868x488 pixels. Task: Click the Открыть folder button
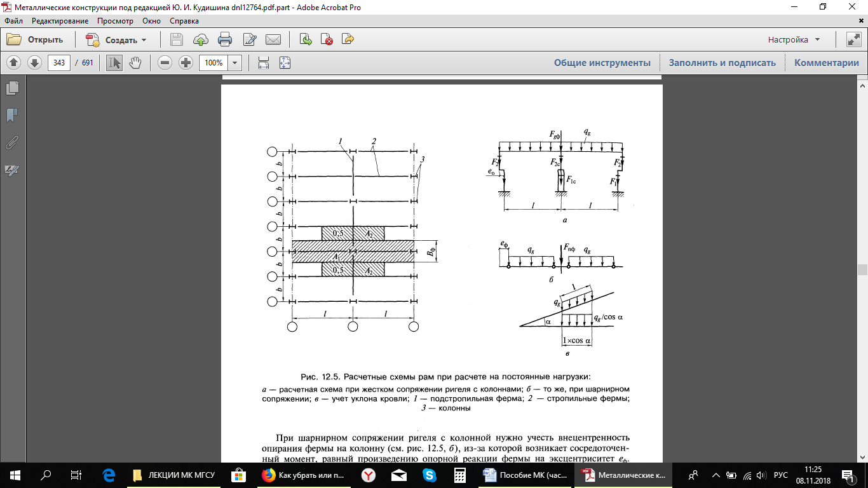(x=36, y=39)
